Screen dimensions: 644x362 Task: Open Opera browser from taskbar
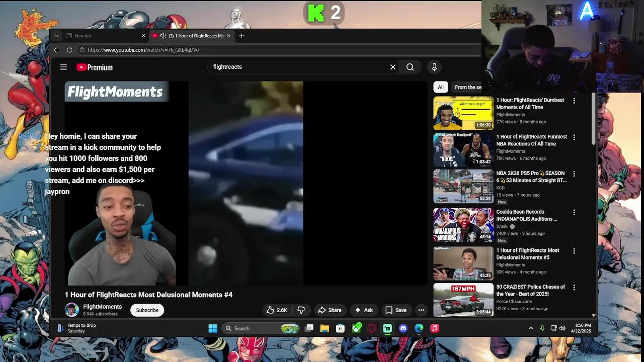click(372, 328)
